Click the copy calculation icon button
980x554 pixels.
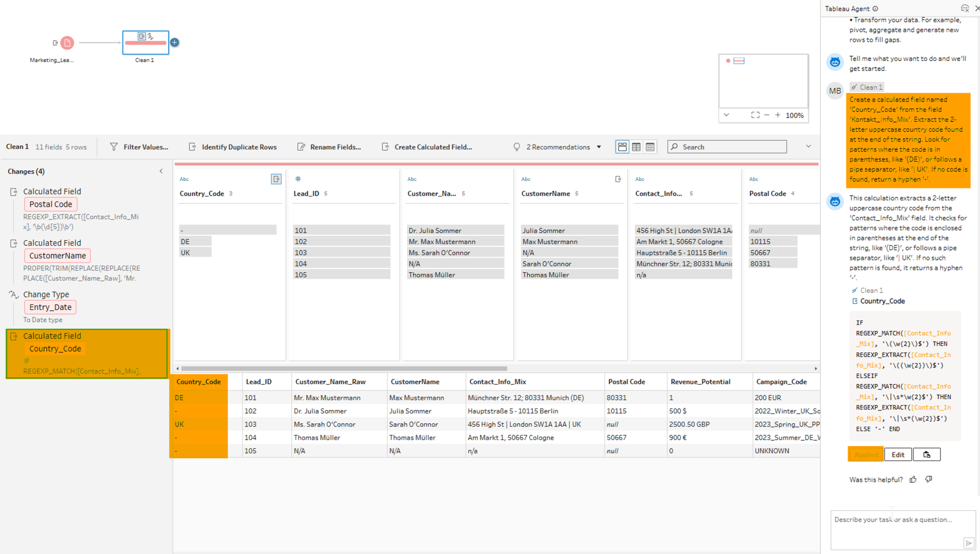pos(926,454)
